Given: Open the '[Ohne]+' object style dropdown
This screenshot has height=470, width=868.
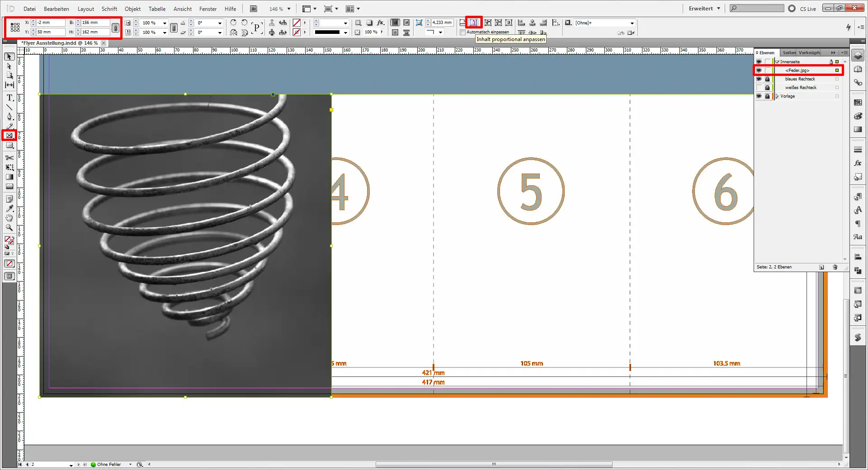Looking at the screenshot, I should [x=632, y=23].
